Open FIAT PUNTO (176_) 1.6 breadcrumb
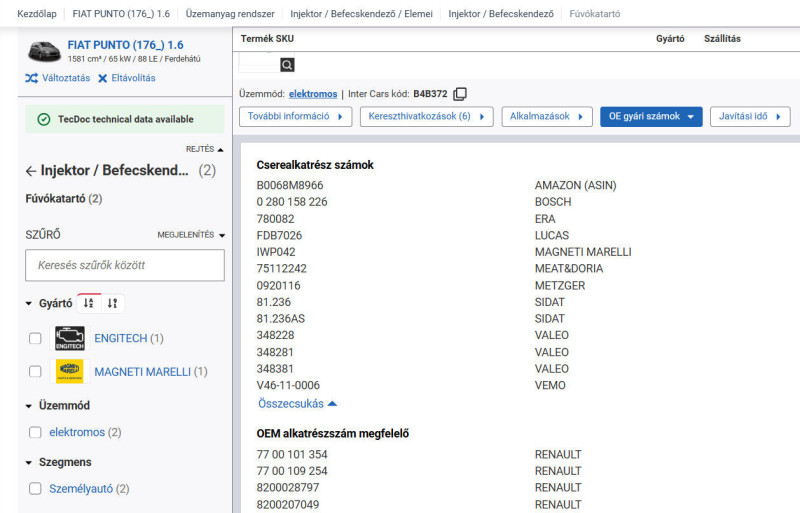The height and width of the screenshot is (513, 800). (121, 14)
